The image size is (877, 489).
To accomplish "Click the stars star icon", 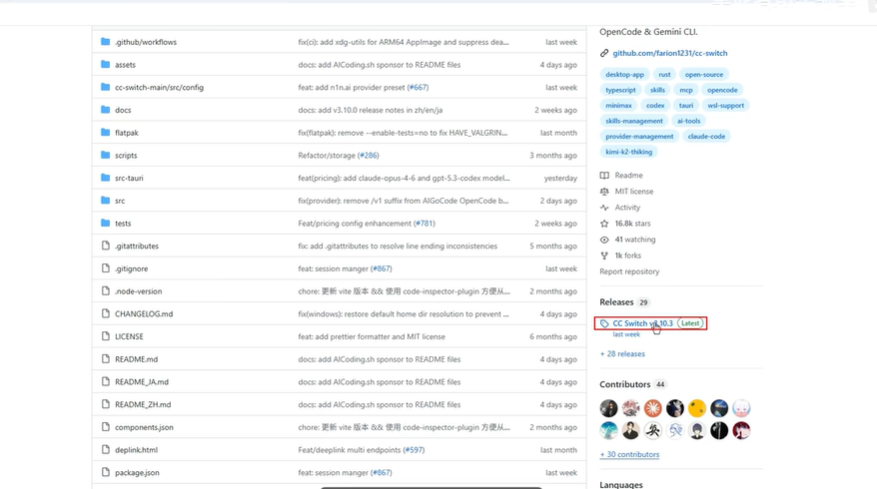I will point(604,223).
